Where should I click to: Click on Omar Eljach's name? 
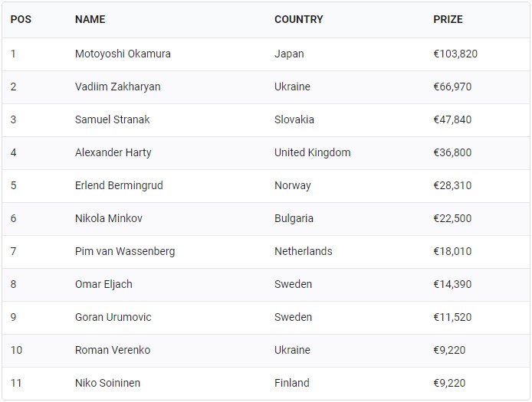pos(103,285)
